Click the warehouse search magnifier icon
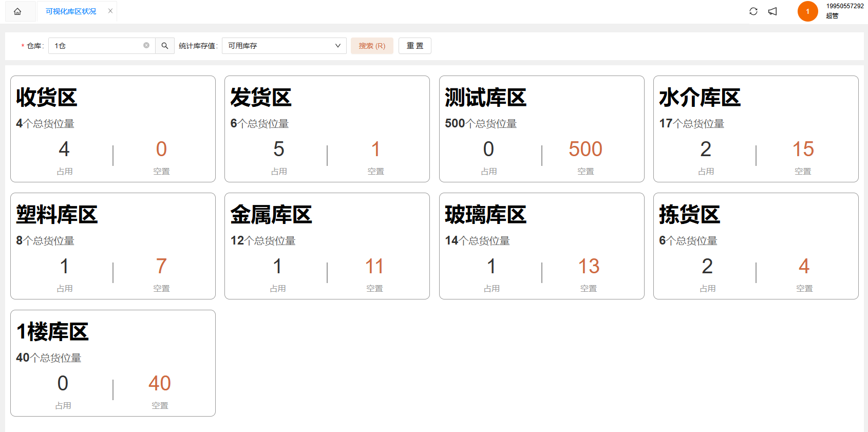This screenshot has height=432, width=868. pos(165,46)
